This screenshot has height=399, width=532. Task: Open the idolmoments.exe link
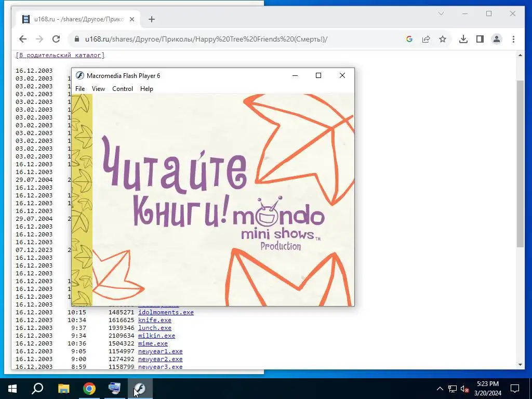pyautogui.click(x=166, y=312)
